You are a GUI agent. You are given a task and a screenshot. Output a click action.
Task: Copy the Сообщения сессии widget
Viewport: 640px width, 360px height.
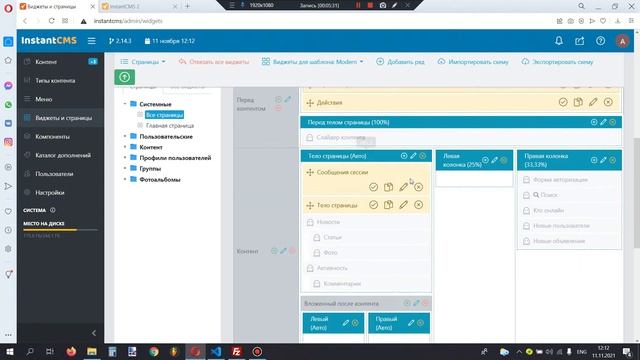pos(388,187)
